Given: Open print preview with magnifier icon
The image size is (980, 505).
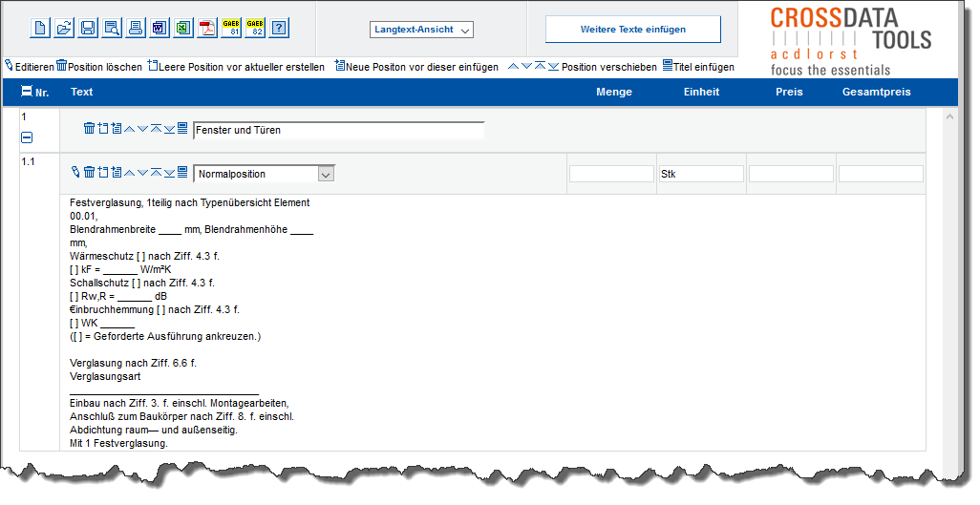Looking at the screenshot, I should pyautogui.click(x=112, y=28).
